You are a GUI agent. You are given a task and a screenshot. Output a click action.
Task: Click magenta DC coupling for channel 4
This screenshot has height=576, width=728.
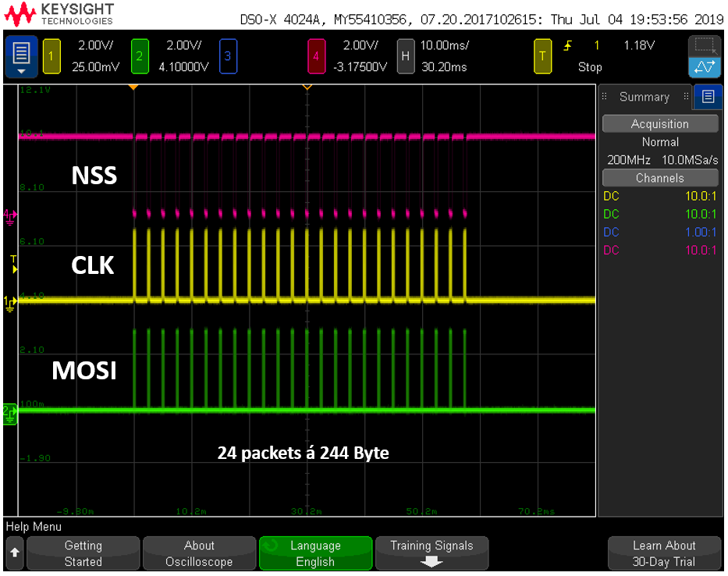[612, 251]
